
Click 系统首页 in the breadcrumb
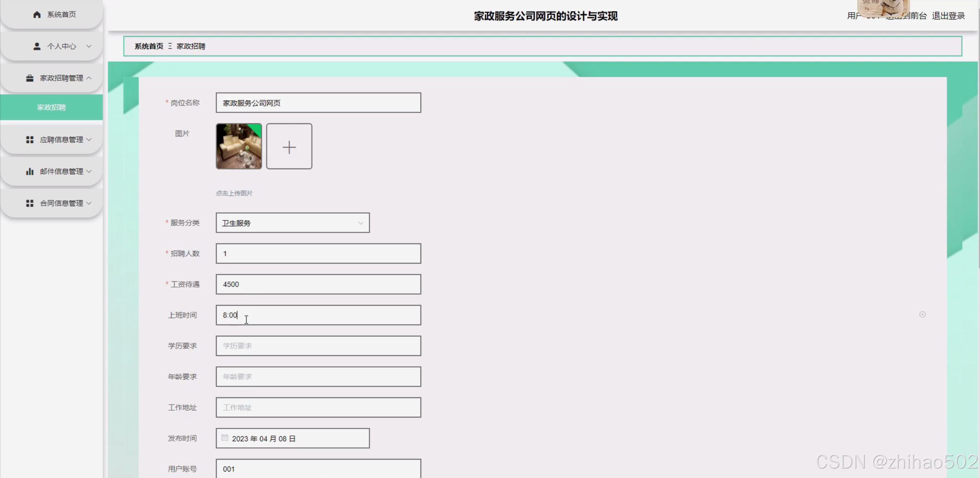pos(149,46)
